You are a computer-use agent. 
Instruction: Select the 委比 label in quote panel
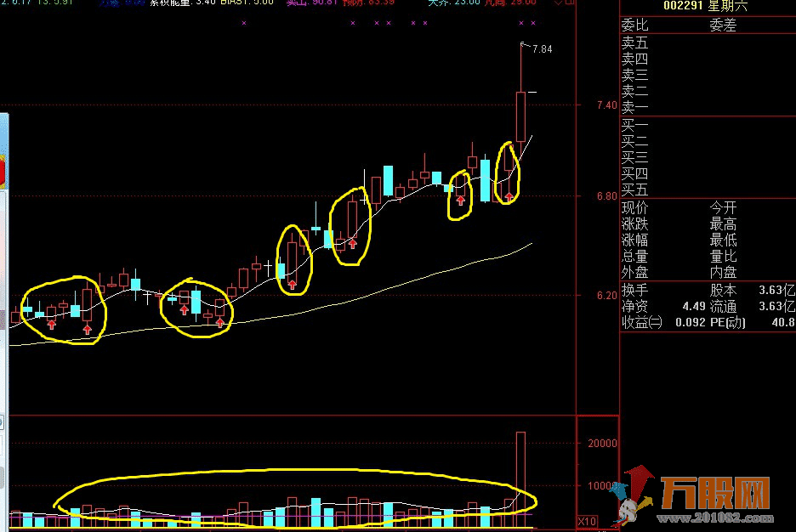(634, 25)
